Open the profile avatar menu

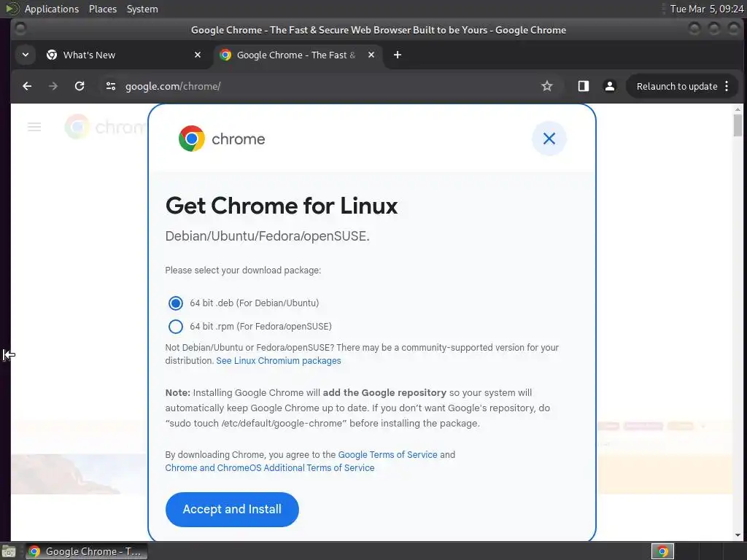[x=609, y=86]
